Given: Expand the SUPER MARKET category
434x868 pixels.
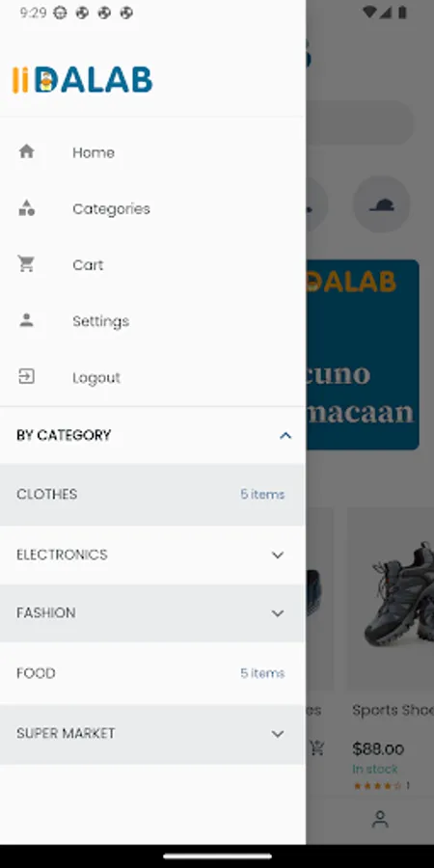Looking at the screenshot, I should [278, 734].
